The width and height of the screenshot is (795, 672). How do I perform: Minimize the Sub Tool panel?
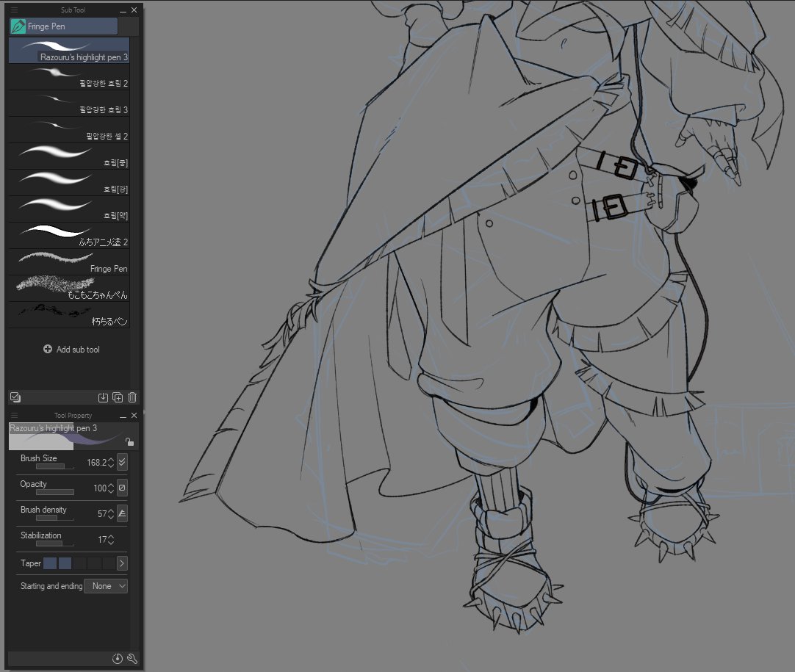pyautogui.click(x=123, y=10)
